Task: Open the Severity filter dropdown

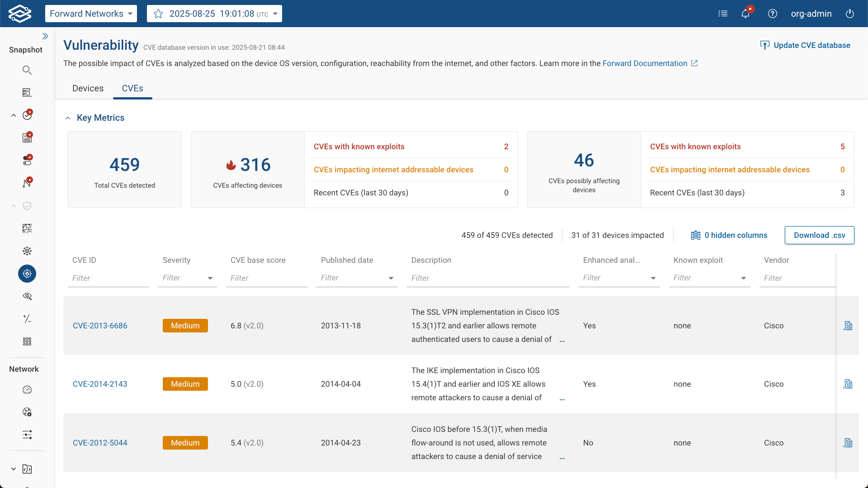Action: [x=210, y=278]
